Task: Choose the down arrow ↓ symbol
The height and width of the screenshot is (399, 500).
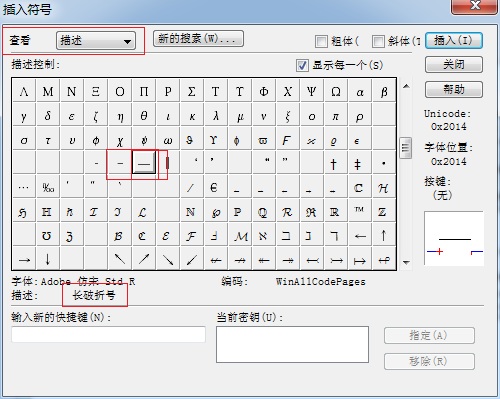Action: click(48, 259)
